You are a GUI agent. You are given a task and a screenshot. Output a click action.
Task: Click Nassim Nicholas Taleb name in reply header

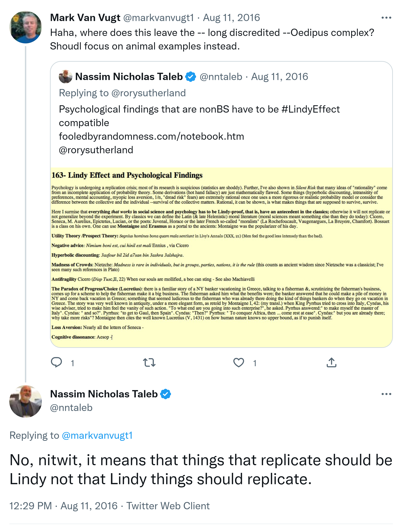coord(104,394)
